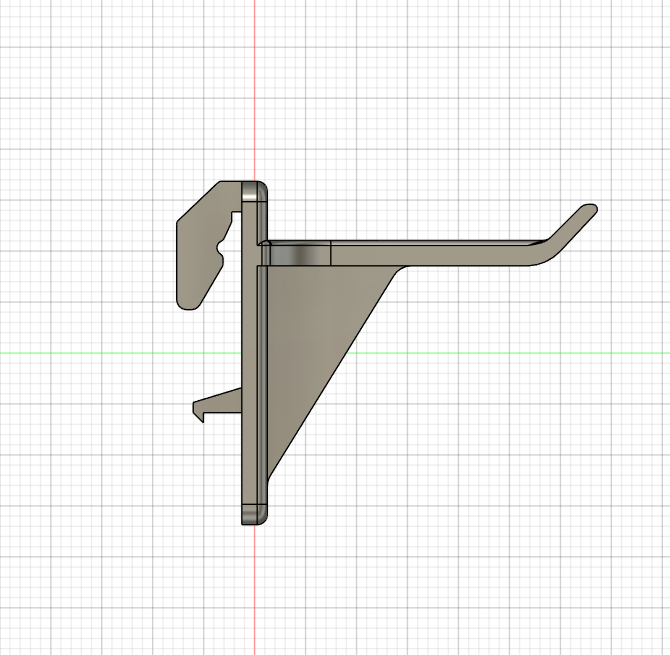Select the rounded top corner of the vertical plate
This screenshot has height=655, width=670.
point(255,191)
